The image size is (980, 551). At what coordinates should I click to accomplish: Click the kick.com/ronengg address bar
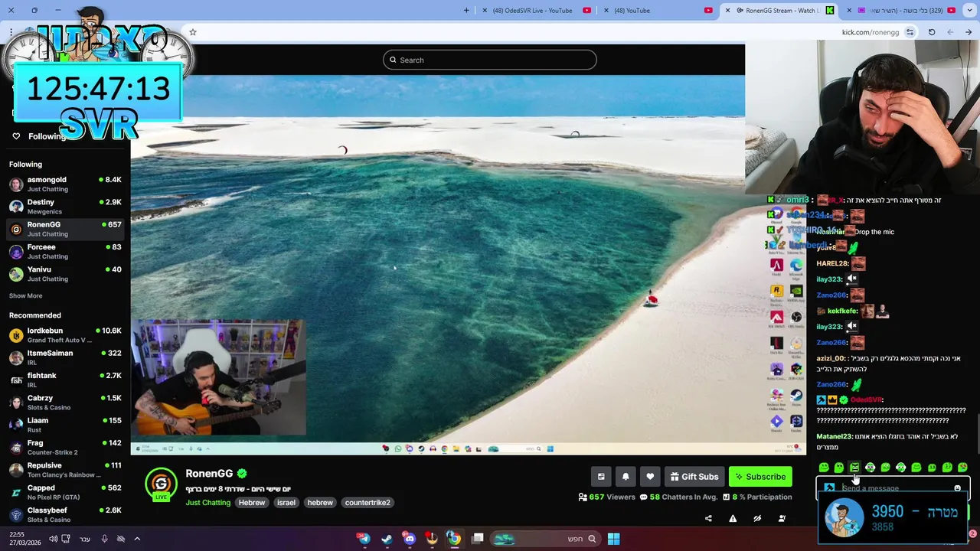870,32
